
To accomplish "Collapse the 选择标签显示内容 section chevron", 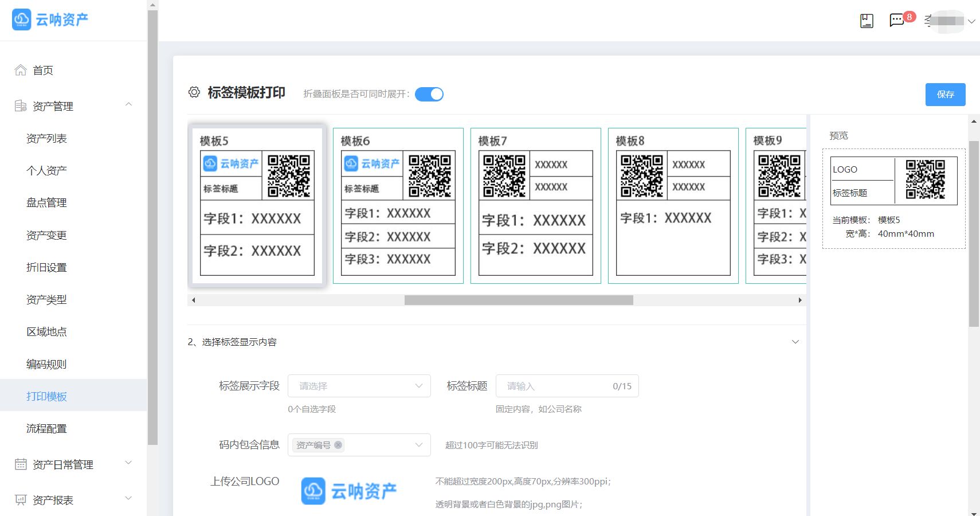I will [x=795, y=342].
